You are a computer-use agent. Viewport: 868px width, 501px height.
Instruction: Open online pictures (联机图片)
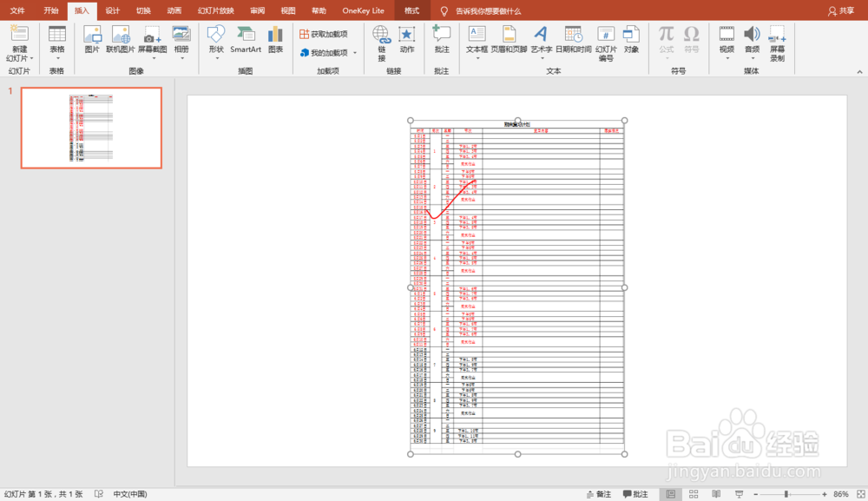[x=120, y=35]
